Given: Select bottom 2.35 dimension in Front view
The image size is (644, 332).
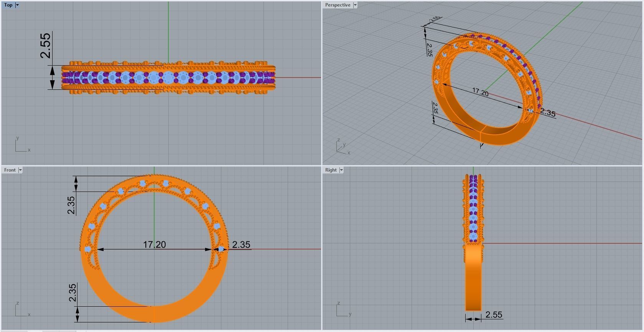Looking at the screenshot, I should (x=72, y=292).
